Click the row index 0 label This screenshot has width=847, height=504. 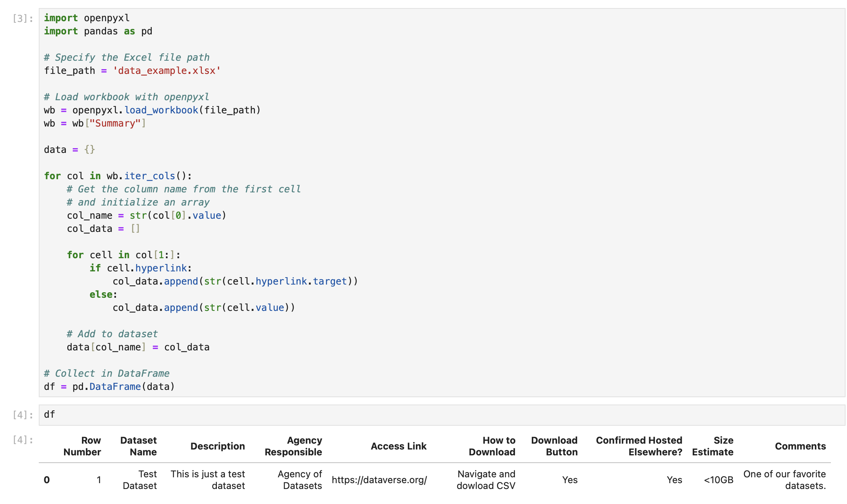47,480
